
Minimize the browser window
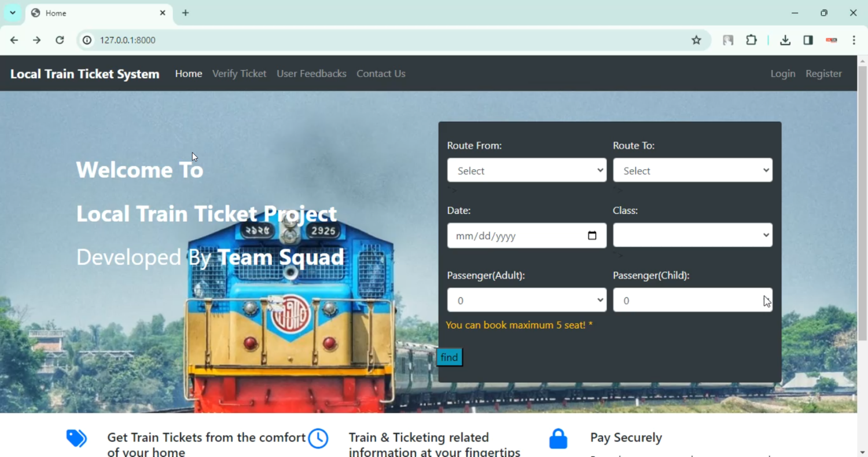pos(795,13)
